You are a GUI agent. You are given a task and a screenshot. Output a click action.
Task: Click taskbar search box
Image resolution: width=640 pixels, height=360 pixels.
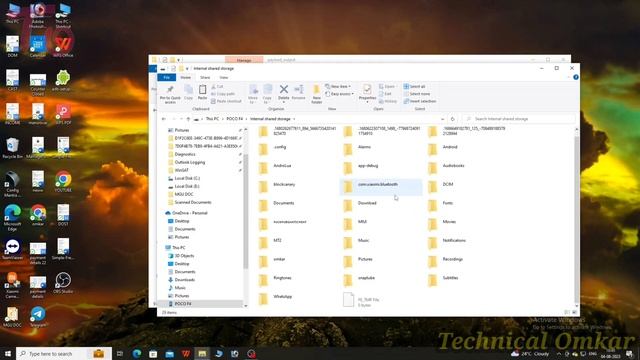(64, 353)
